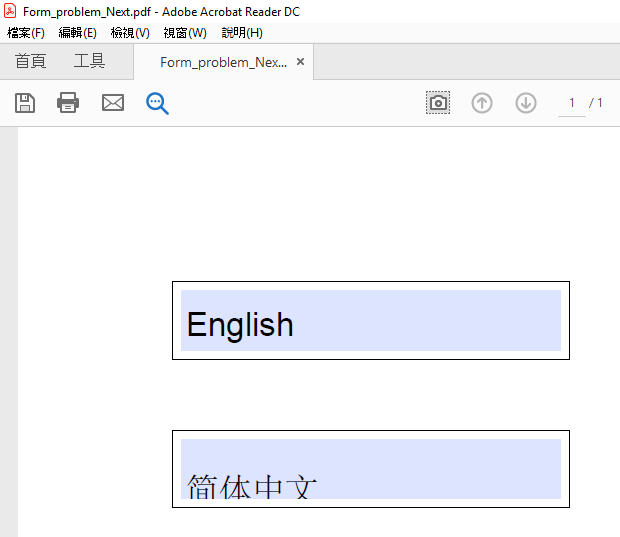The image size is (620, 537).
Task: Close the Form_problem_Next document tab
Action: 300,62
